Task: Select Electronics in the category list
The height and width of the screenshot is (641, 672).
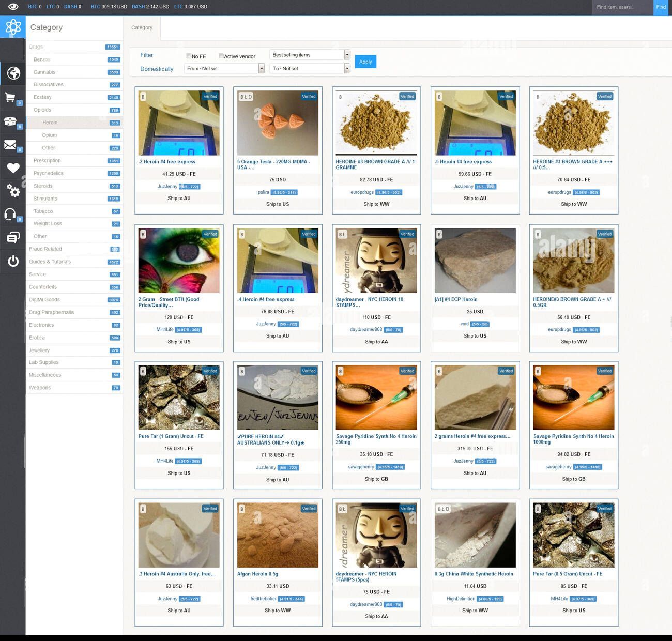Action: (41, 325)
